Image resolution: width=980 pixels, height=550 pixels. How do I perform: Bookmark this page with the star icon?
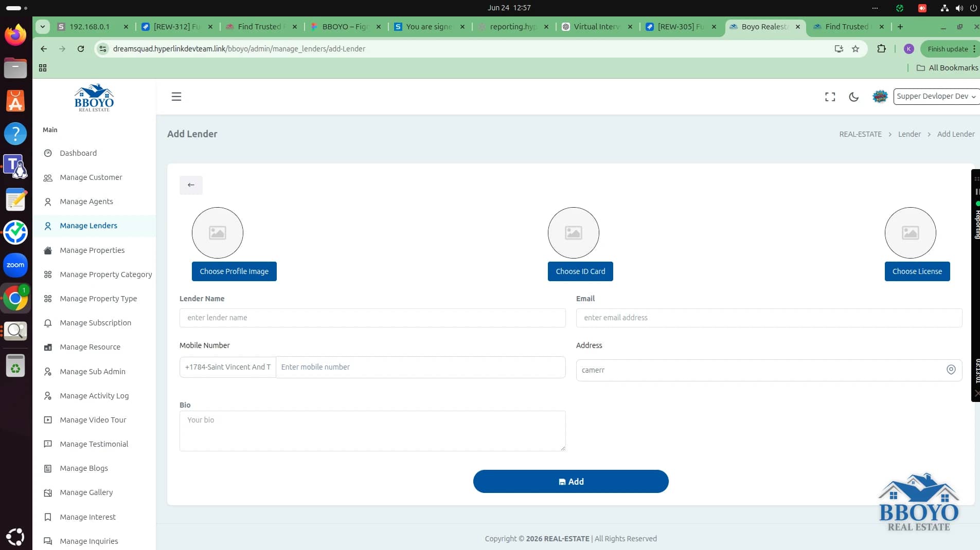(x=856, y=49)
